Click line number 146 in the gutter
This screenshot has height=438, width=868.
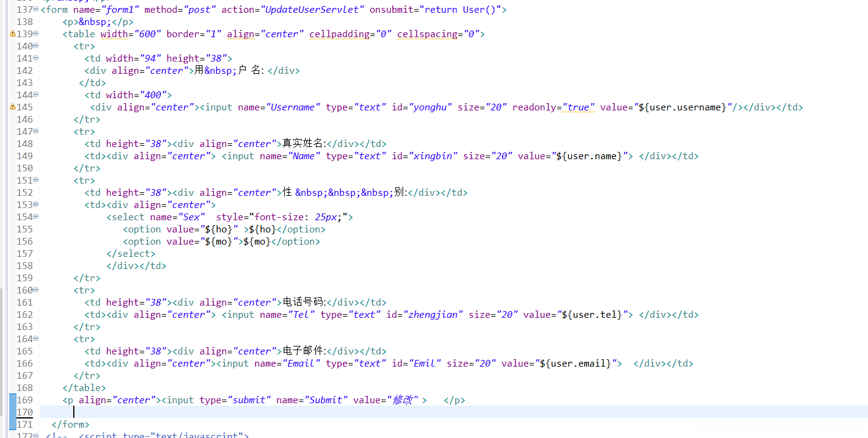coord(24,120)
